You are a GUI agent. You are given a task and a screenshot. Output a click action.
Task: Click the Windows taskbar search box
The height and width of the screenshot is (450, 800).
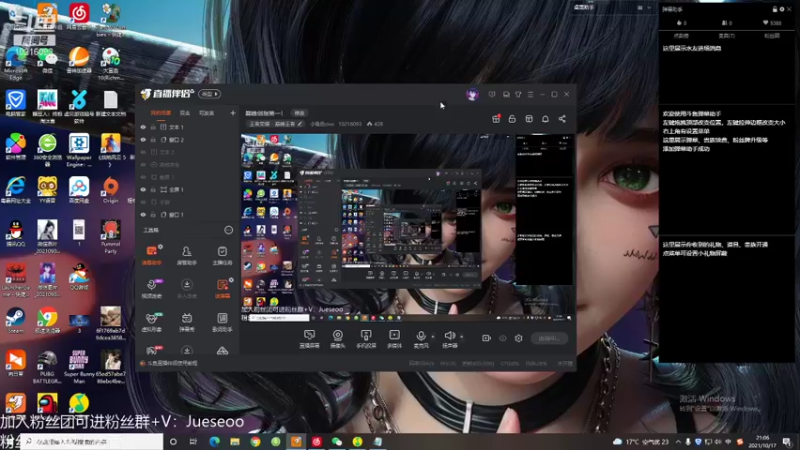92,441
